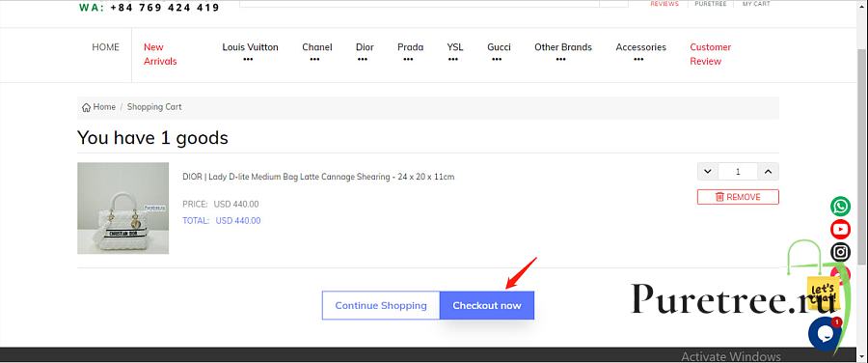Open the Dior bag product thumbnail

click(x=122, y=208)
